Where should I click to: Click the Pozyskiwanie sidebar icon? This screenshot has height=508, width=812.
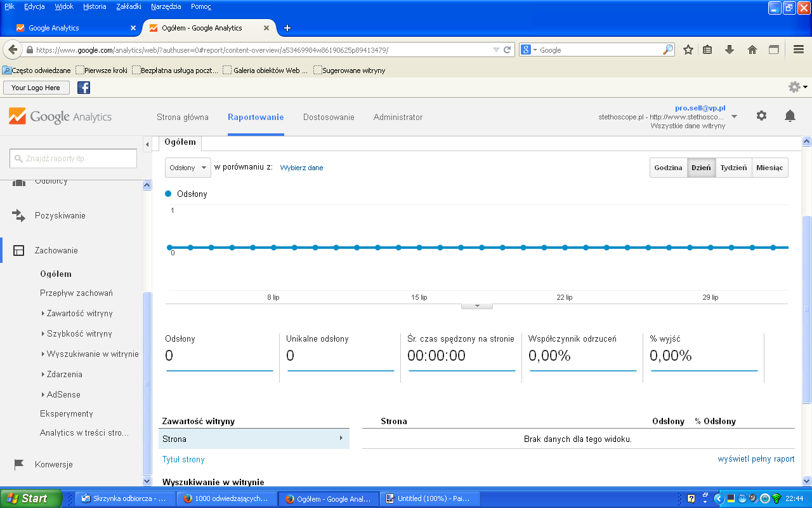click(x=19, y=215)
